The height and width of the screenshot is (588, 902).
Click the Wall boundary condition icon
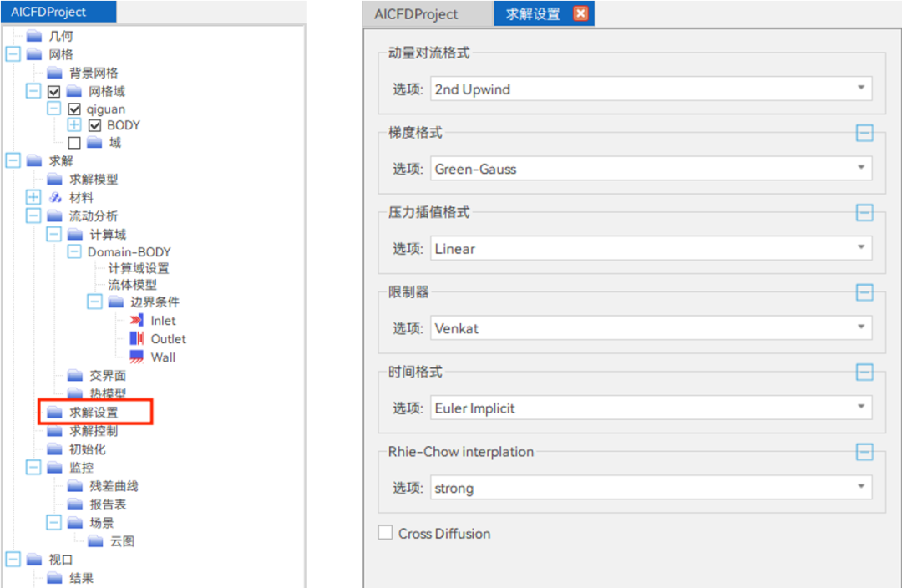pyautogui.click(x=138, y=357)
